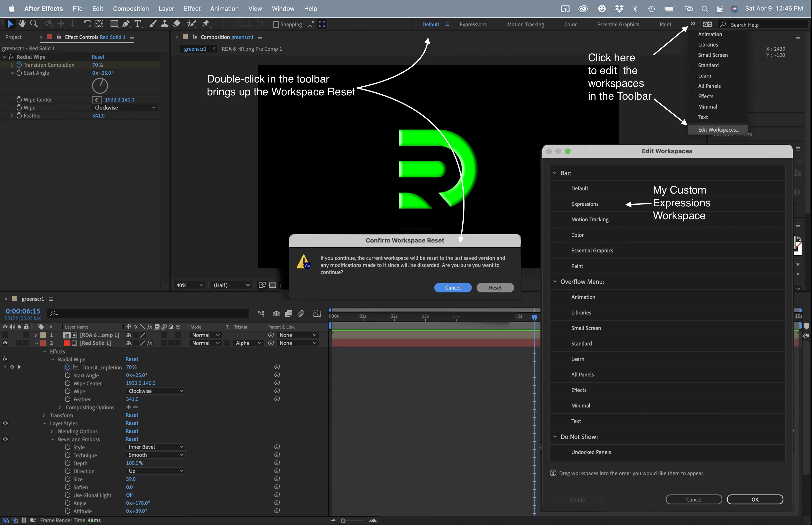Screen dimensions: 812x525
Task: Open the Wipe Clockwise dropdown in Effect Controls
Action: [125, 108]
